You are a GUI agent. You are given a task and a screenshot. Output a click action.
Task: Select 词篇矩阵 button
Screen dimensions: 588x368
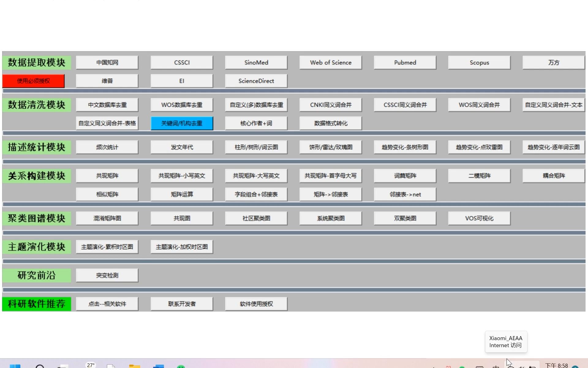click(405, 176)
